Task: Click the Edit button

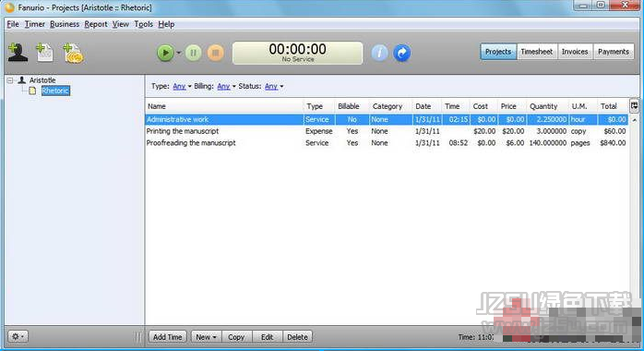Action: 267,337
